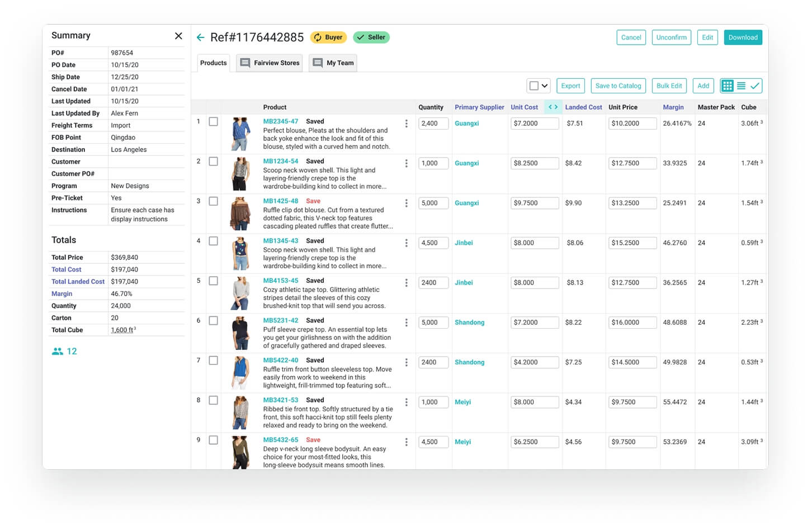Click the back arrow beside Ref#1176442885
This screenshot has width=812, height=531.
(201, 37)
